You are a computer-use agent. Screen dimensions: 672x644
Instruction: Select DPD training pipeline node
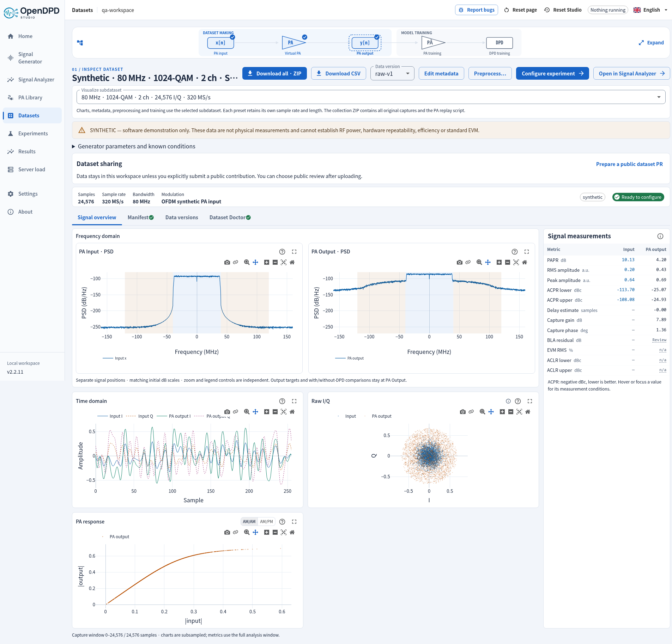(x=500, y=43)
